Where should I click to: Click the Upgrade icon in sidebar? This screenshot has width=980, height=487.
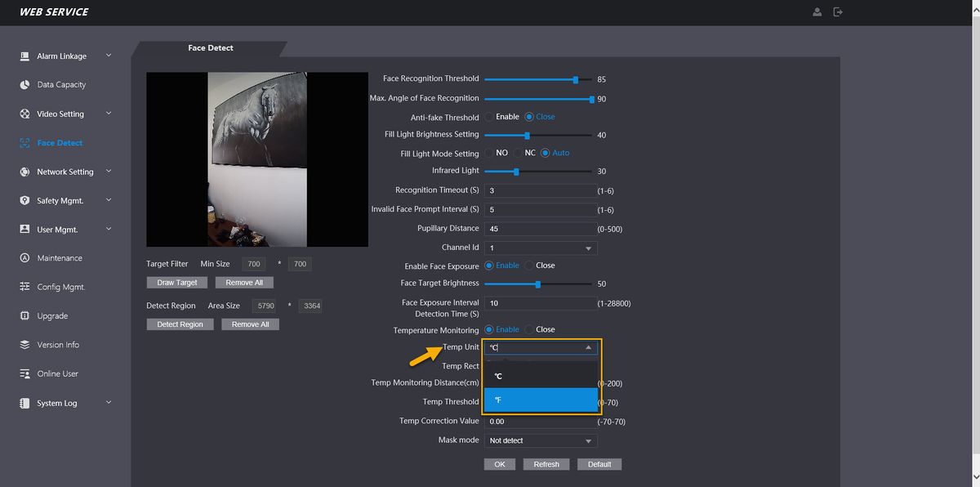tap(24, 316)
